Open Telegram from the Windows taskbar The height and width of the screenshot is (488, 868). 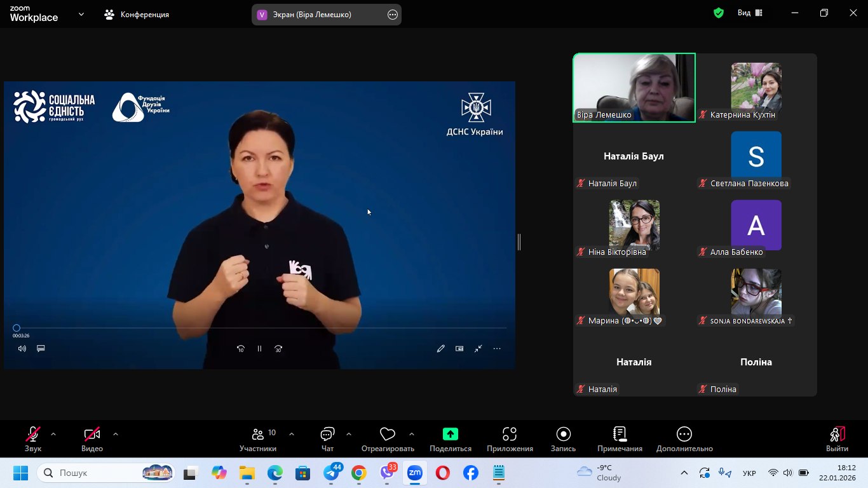[331, 473]
